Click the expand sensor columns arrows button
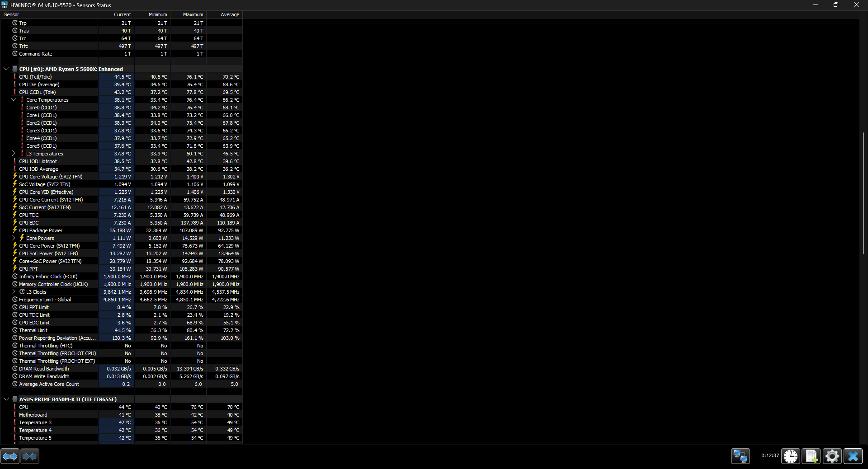868x469 pixels. (x=10, y=456)
